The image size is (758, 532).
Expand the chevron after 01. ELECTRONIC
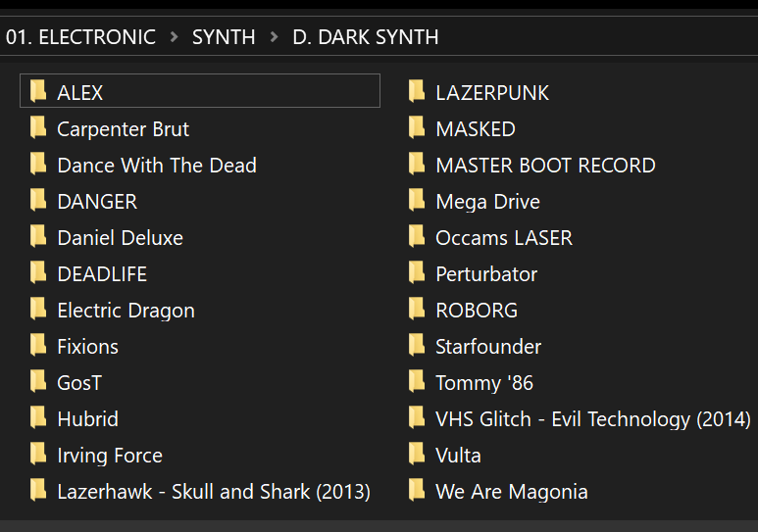pos(174,36)
